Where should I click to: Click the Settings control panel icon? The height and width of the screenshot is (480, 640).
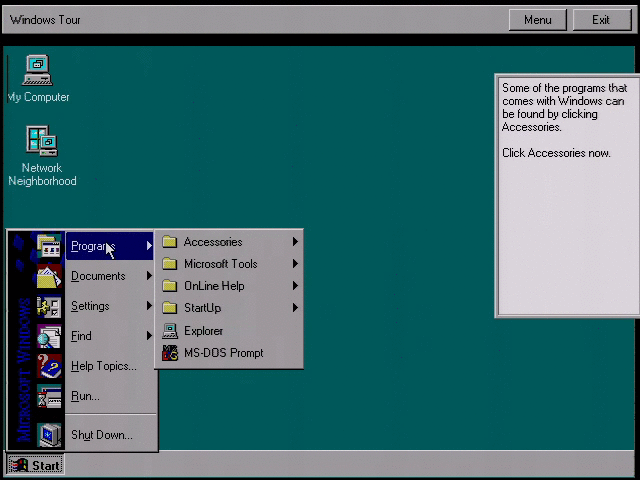pos(49,306)
